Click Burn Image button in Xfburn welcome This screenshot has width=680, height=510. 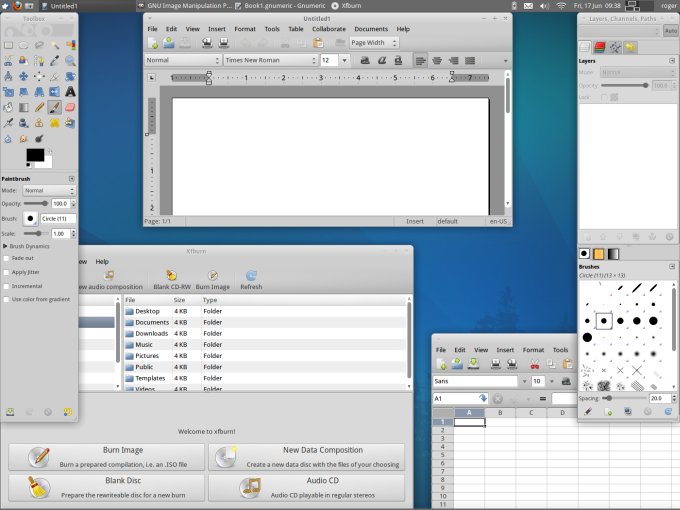pos(107,457)
